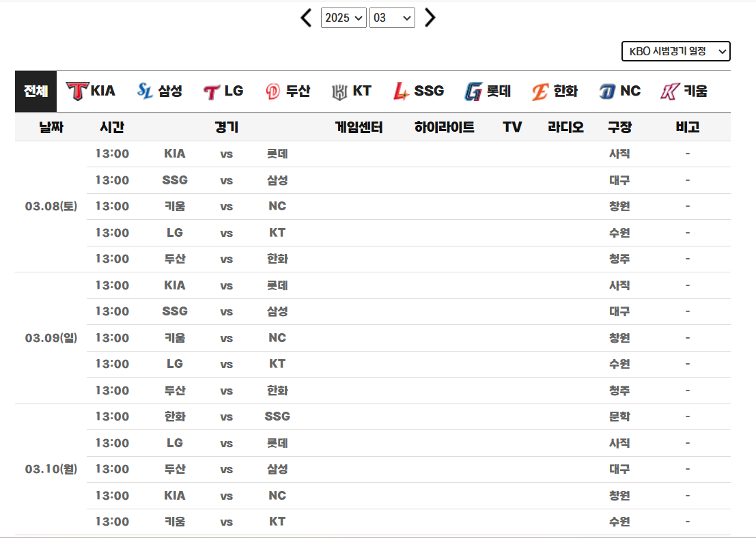Click the right arrow to view next month
Screen dimensions: 756x538
tap(430, 18)
